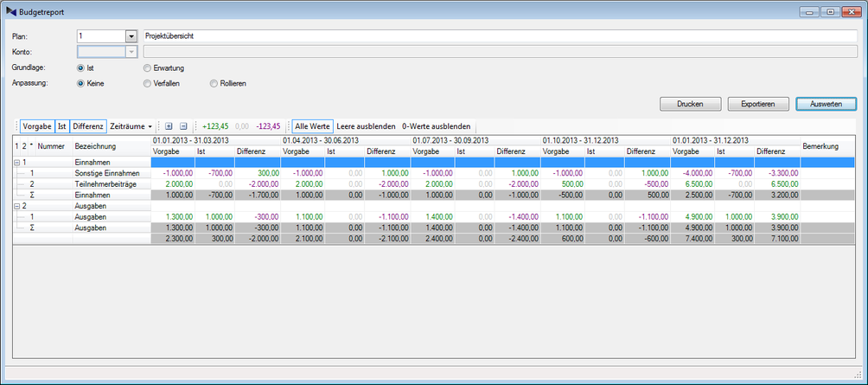This screenshot has width=868, height=385.
Task: Toggle the Vorgabe column button
Action: 37,126
